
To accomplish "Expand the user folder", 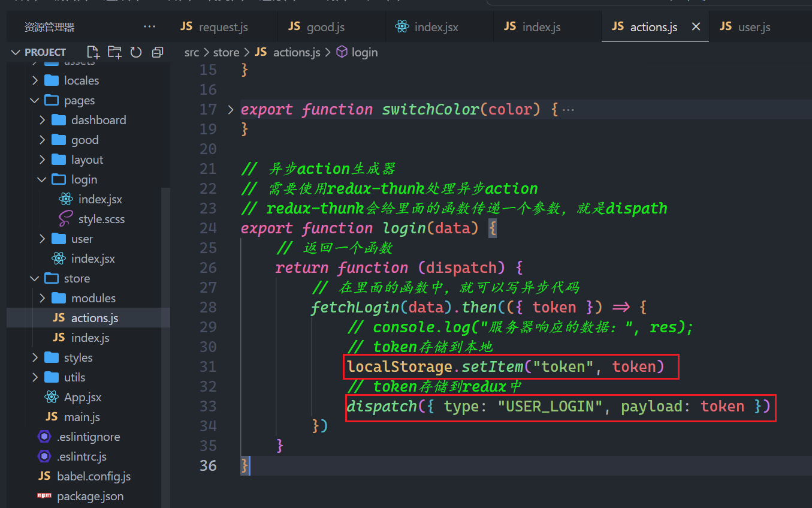I will pyautogui.click(x=42, y=239).
